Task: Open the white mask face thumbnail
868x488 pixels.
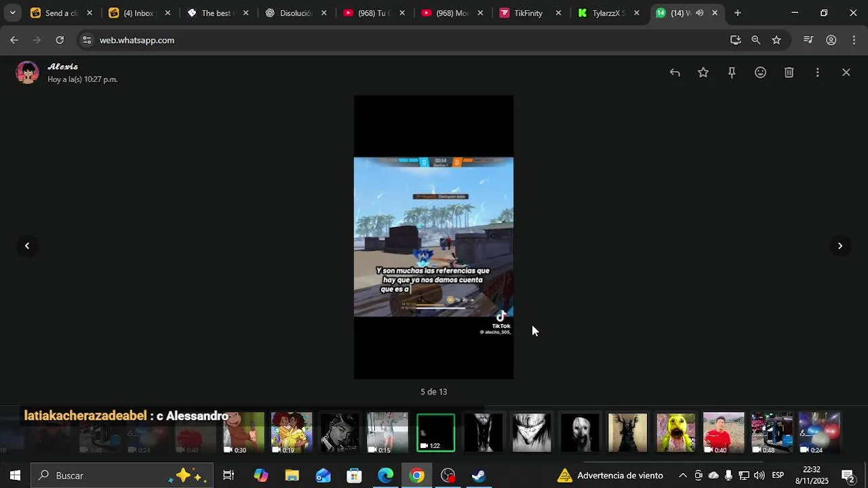Action: (x=580, y=432)
